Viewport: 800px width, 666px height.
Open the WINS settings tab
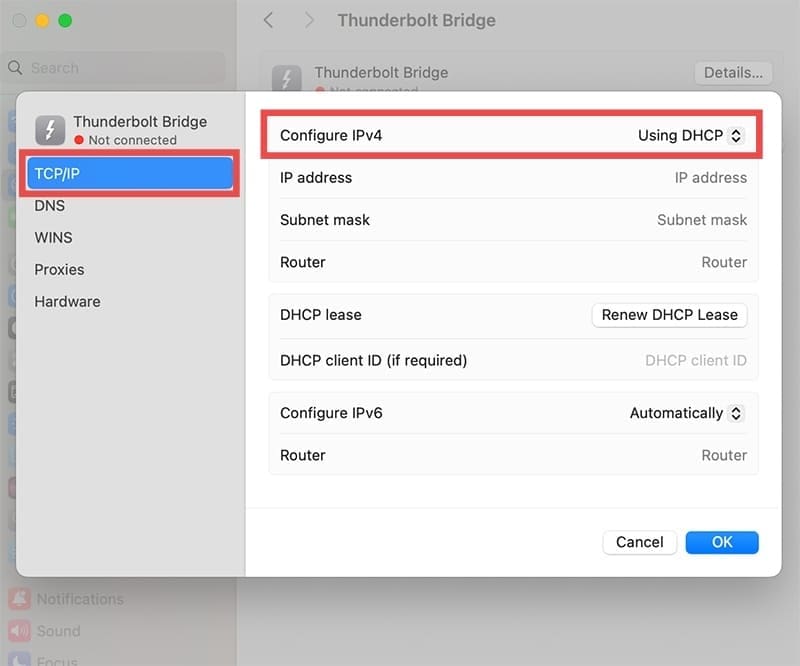53,237
